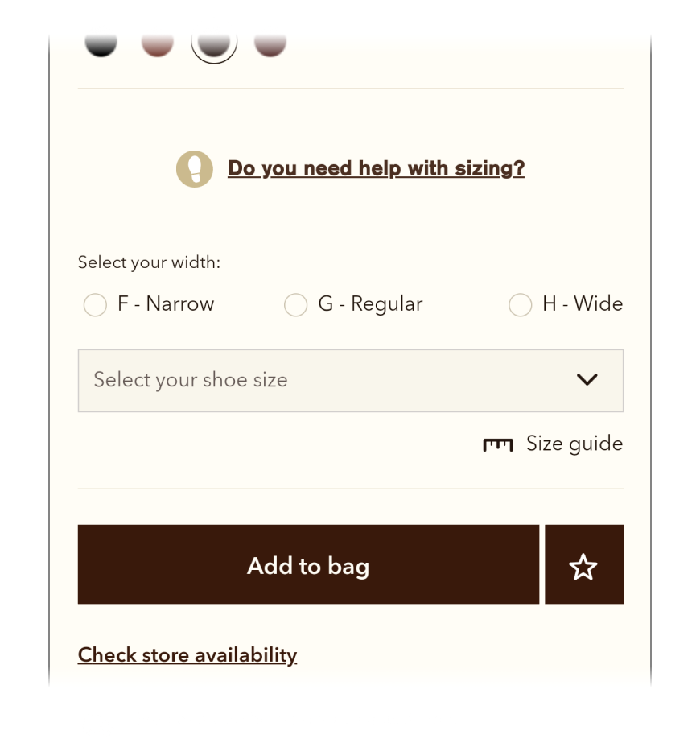Select the F - Narrow width radio button
This screenshot has height=739, width=700.
coord(95,305)
